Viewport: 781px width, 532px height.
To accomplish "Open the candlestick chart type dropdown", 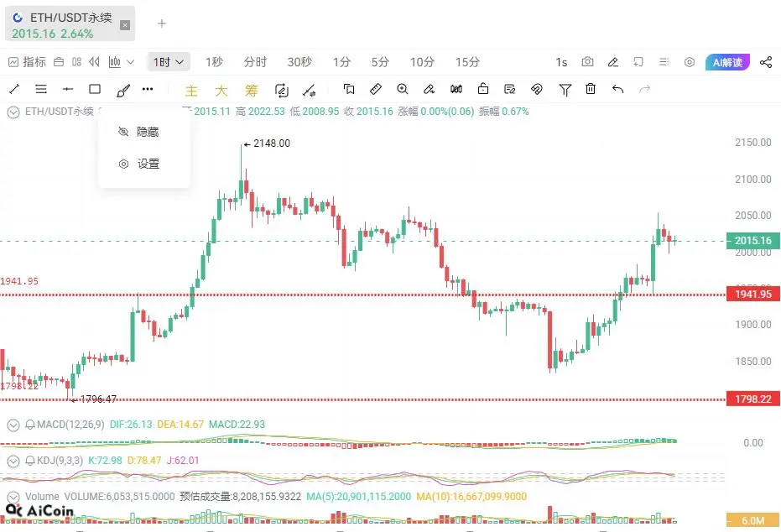I will [x=121, y=62].
